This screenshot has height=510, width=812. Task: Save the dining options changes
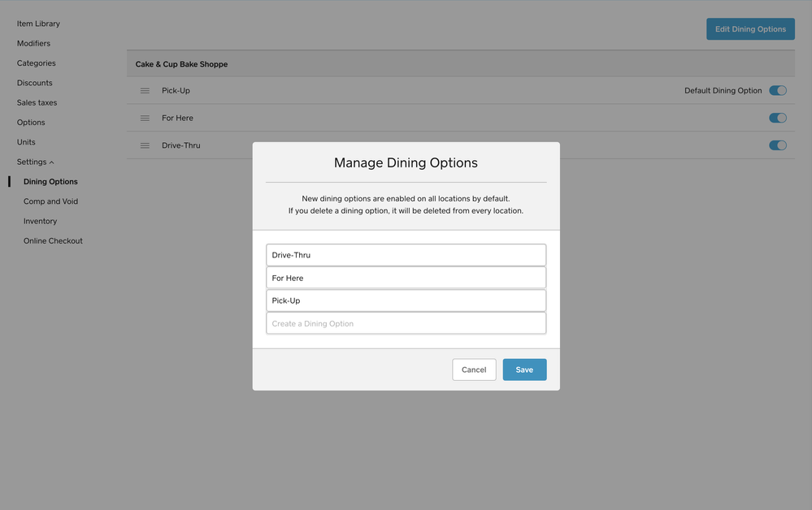tap(524, 370)
